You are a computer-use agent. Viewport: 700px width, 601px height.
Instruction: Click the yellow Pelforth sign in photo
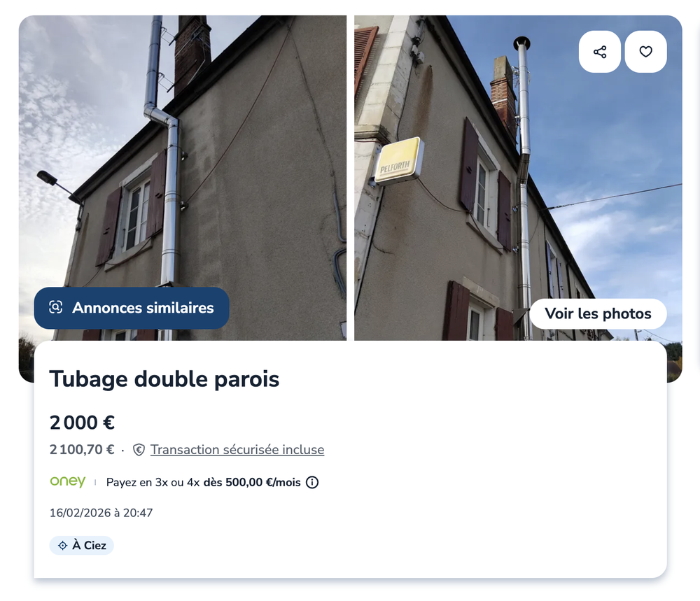point(398,161)
